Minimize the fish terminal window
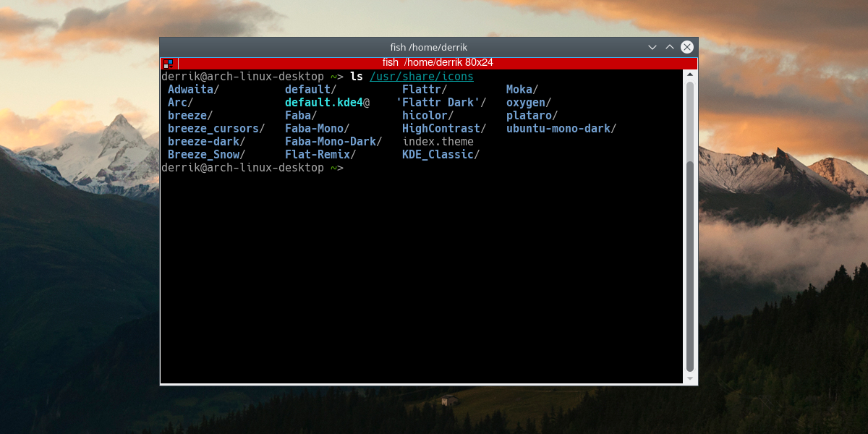The image size is (868, 434). [x=652, y=47]
